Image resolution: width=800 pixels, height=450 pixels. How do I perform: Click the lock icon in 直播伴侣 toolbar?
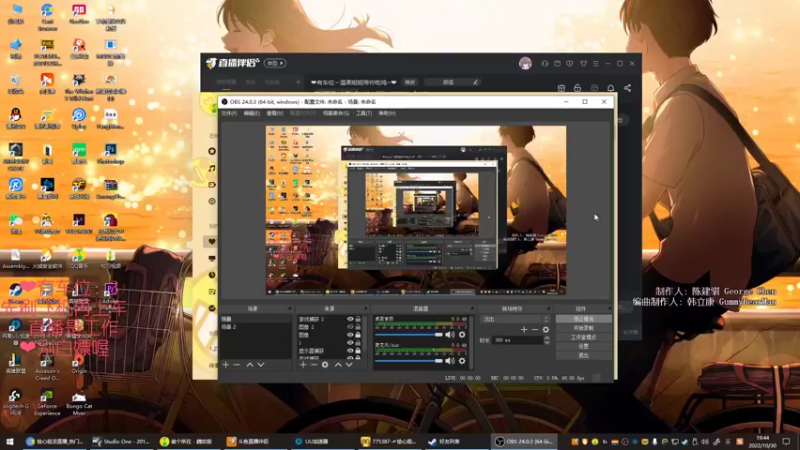tap(578, 88)
